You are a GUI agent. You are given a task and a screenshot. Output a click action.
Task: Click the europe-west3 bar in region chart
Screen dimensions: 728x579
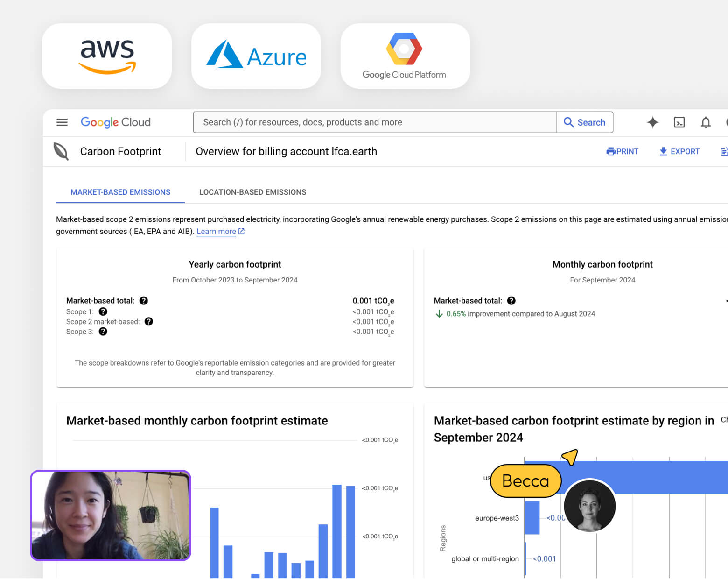click(x=532, y=518)
